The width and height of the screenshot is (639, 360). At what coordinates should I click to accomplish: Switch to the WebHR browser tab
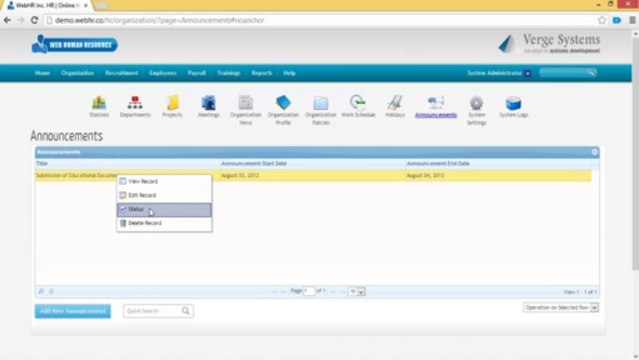coord(47,5)
